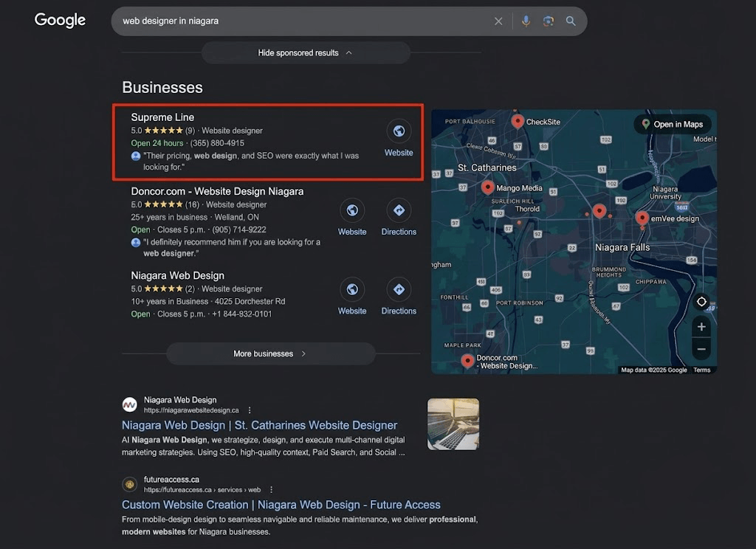Click the Supreme Line reviewer avatar icon
Viewport: 756px width, 549px height.
click(136, 156)
